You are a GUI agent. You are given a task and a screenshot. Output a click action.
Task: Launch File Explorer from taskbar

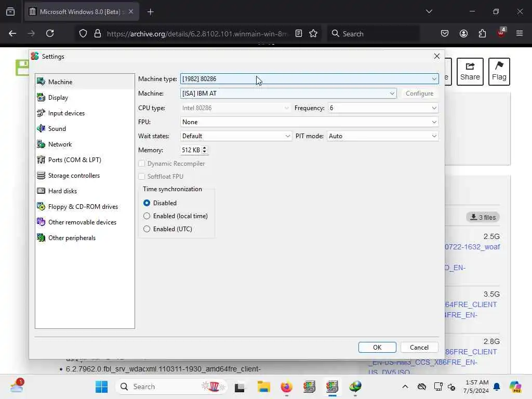coord(263,387)
